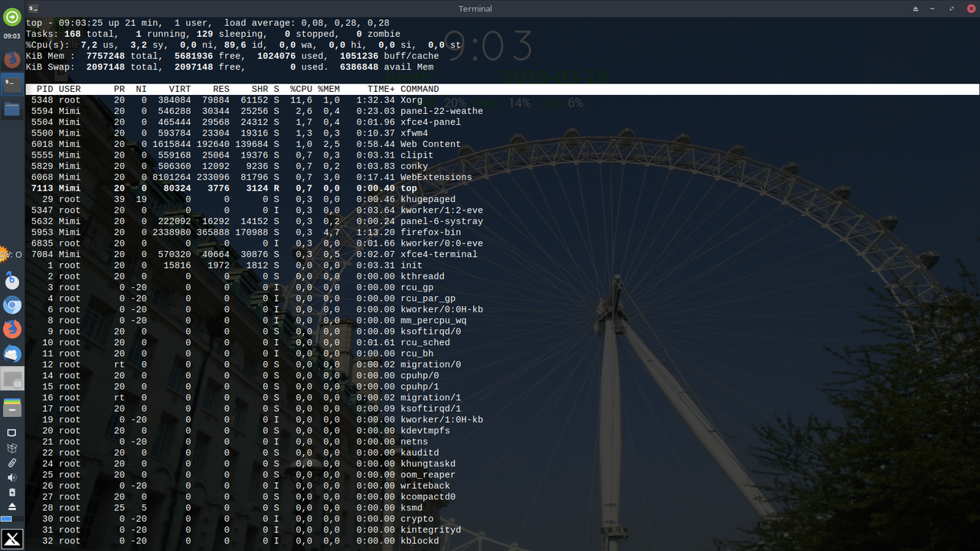Click the PID column header
Image resolution: width=980 pixels, height=551 pixels.
click(x=44, y=90)
